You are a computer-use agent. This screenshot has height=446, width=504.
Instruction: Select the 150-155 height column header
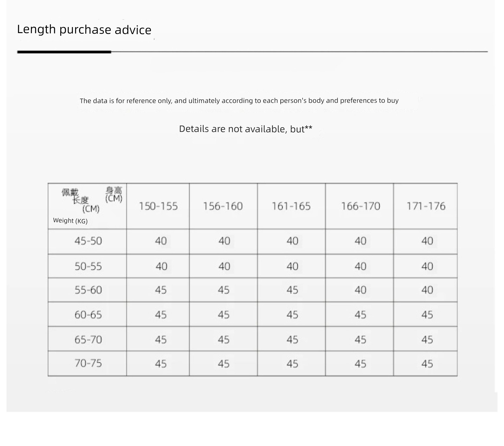(158, 206)
